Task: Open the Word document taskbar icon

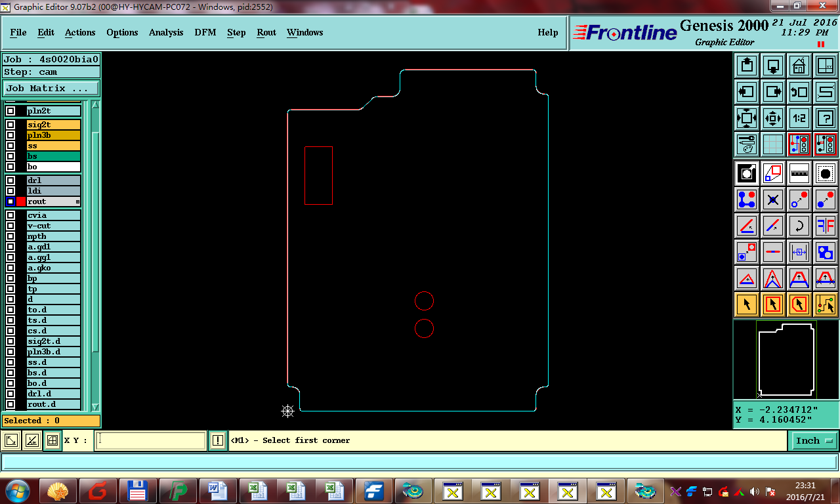Action: 217,490
